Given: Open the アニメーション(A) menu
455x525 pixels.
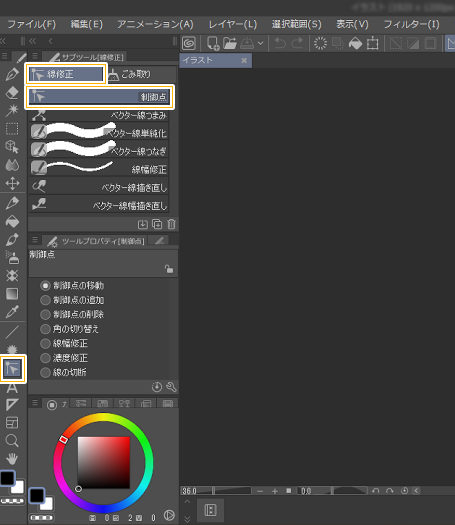Looking at the screenshot, I should [155, 24].
